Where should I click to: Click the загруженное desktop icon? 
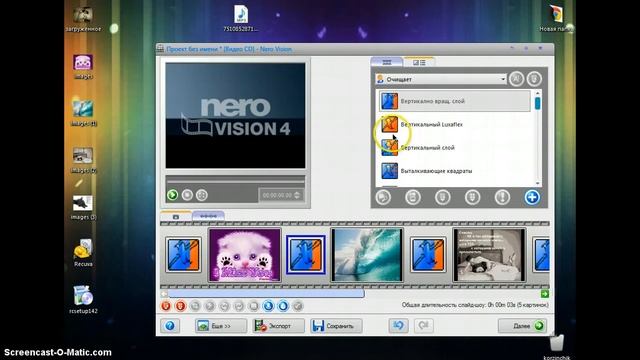point(83,19)
